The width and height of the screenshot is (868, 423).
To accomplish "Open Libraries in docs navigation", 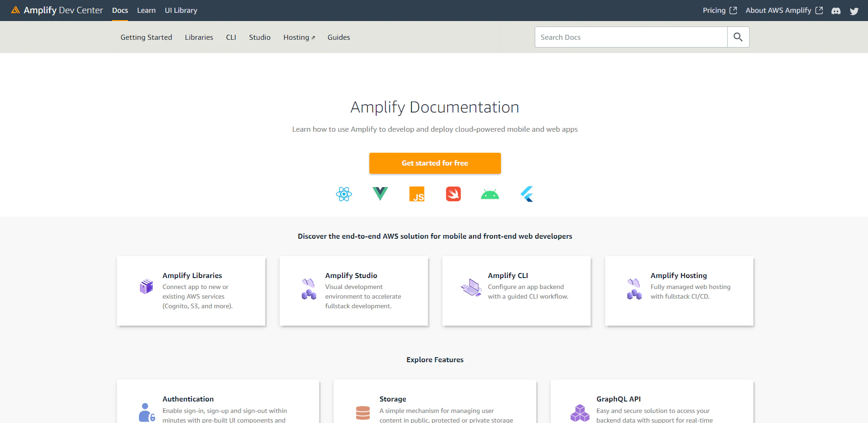I will 199,37.
